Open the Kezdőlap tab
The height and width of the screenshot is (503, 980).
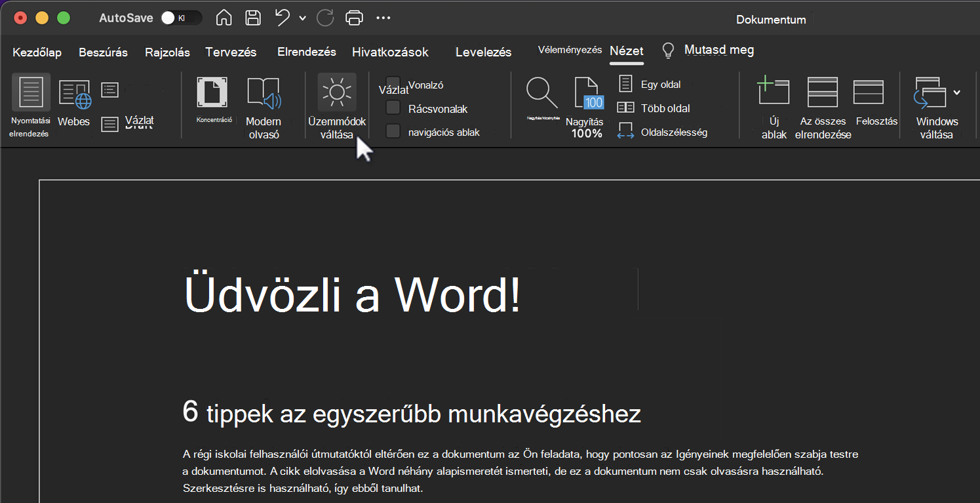point(37,52)
